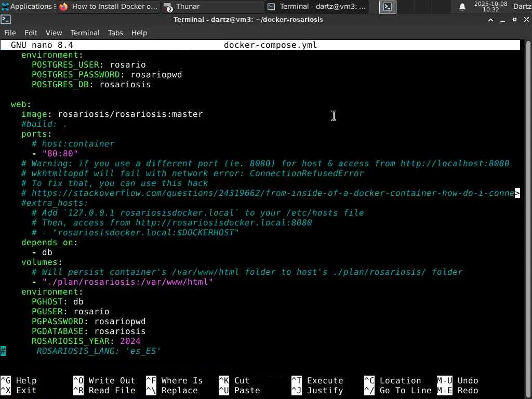Click the panel clock showing 10:32
The image size is (532, 399).
pyautogui.click(x=490, y=6)
